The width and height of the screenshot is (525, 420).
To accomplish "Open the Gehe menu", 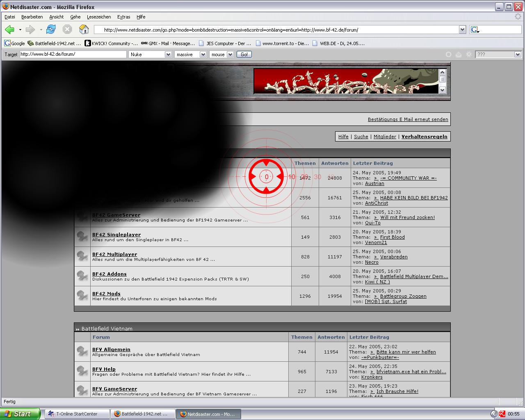I will click(x=75, y=17).
